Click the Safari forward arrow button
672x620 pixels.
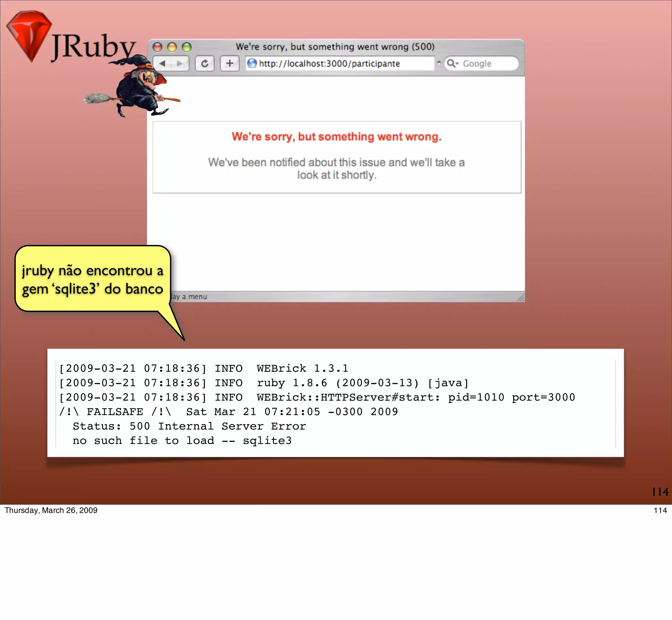(x=180, y=63)
